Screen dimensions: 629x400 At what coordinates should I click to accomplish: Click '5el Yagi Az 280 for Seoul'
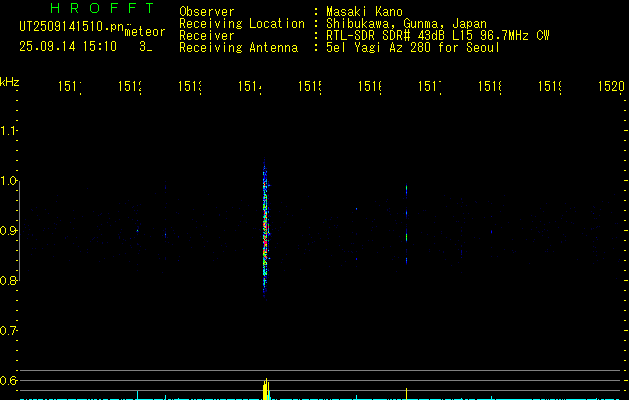pyautogui.click(x=413, y=47)
